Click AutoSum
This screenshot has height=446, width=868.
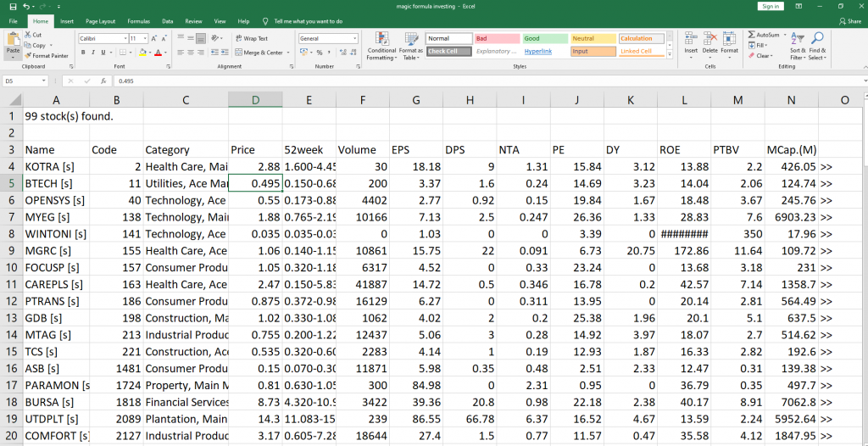click(x=764, y=35)
